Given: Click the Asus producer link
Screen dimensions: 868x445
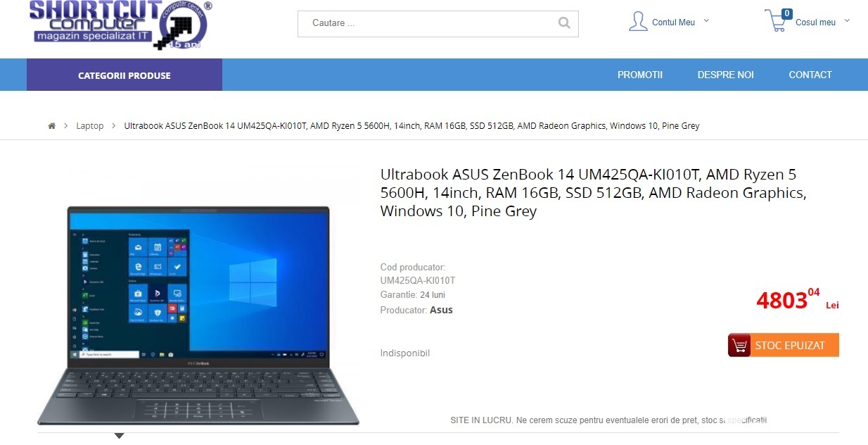Looking at the screenshot, I should pyautogui.click(x=441, y=310).
